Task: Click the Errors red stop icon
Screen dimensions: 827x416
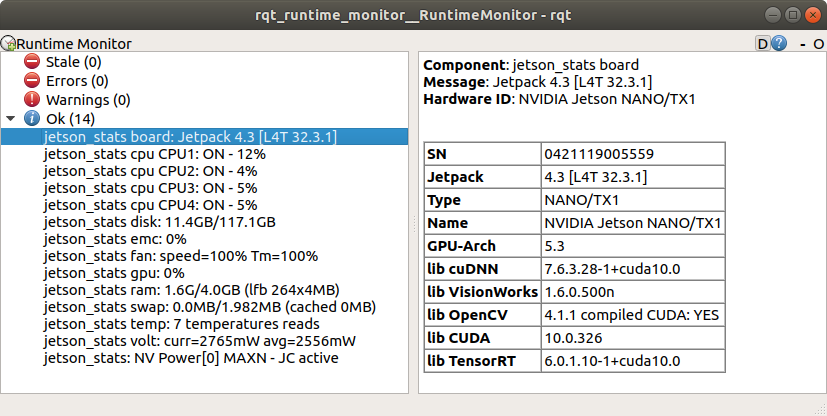Action: (x=32, y=81)
